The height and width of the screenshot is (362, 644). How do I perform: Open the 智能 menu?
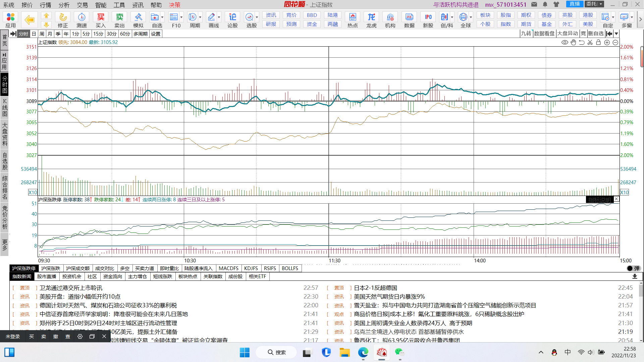tap(101, 5)
